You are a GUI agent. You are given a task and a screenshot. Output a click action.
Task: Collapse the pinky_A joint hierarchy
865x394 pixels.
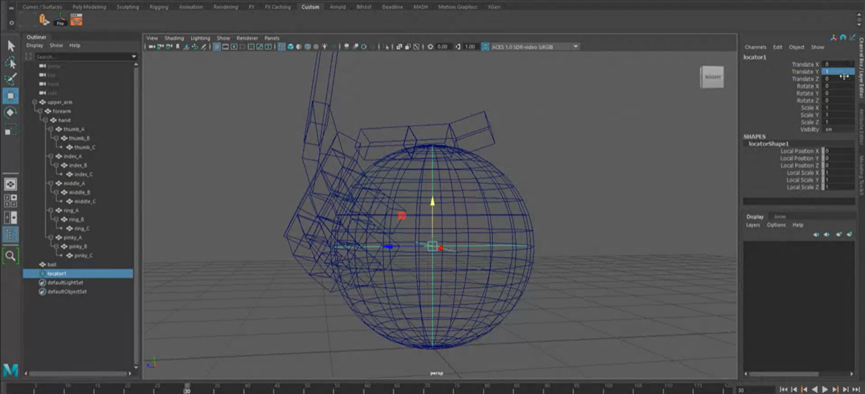[x=50, y=237]
